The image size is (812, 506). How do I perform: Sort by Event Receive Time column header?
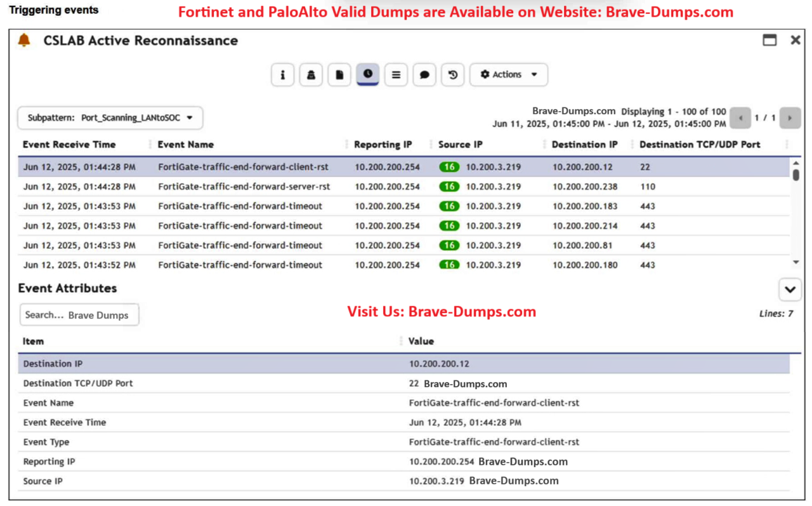(69, 145)
